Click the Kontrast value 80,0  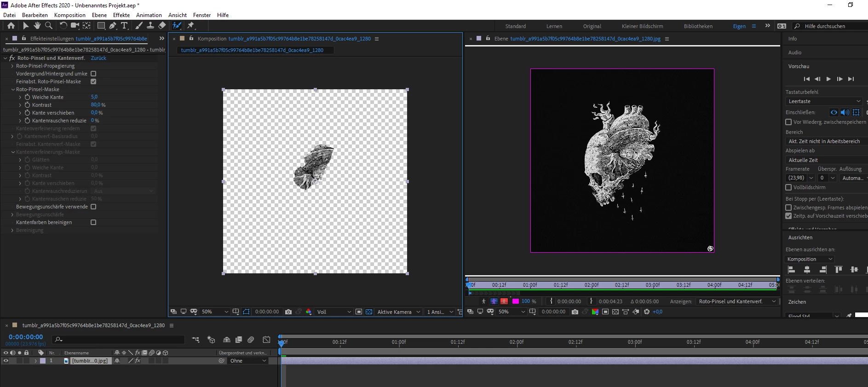tap(96, 105)
